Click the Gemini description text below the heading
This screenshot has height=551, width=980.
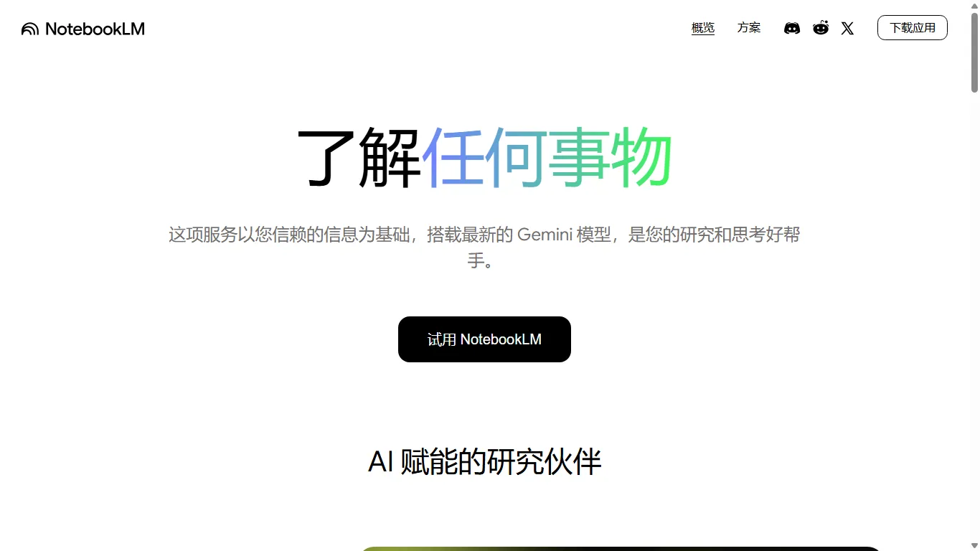point(484,248)
